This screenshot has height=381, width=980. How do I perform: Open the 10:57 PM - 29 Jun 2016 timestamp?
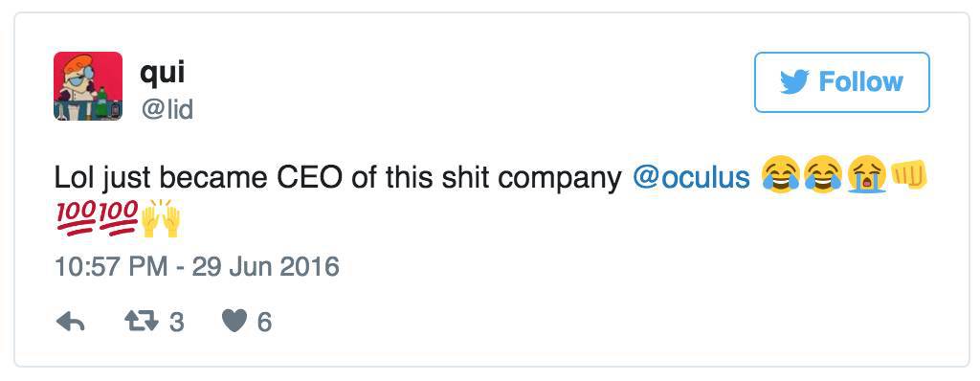pos(197,266)
